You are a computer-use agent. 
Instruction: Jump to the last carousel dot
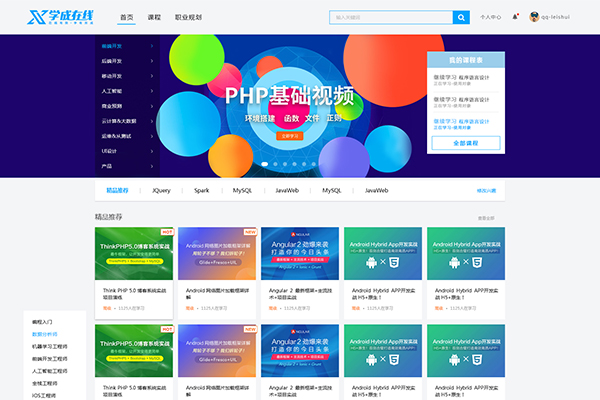click(x=314, y=164)
